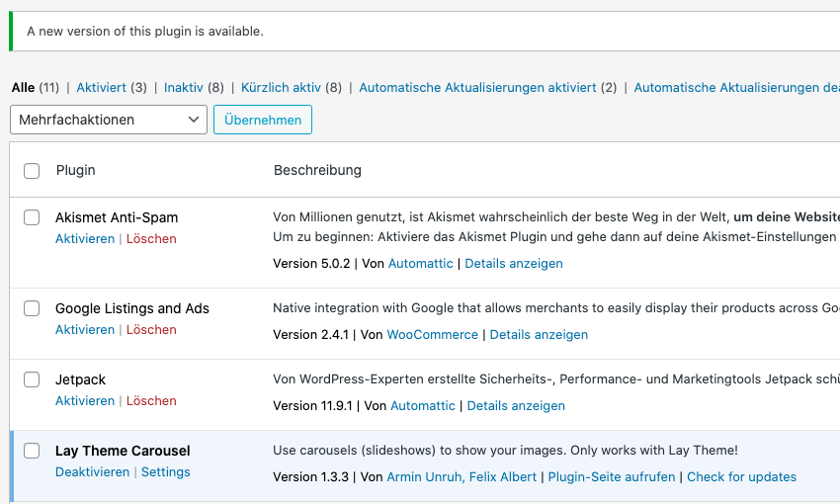
Task: Switch to the Kürzlich aktiv filter
Action: point(281,87)
